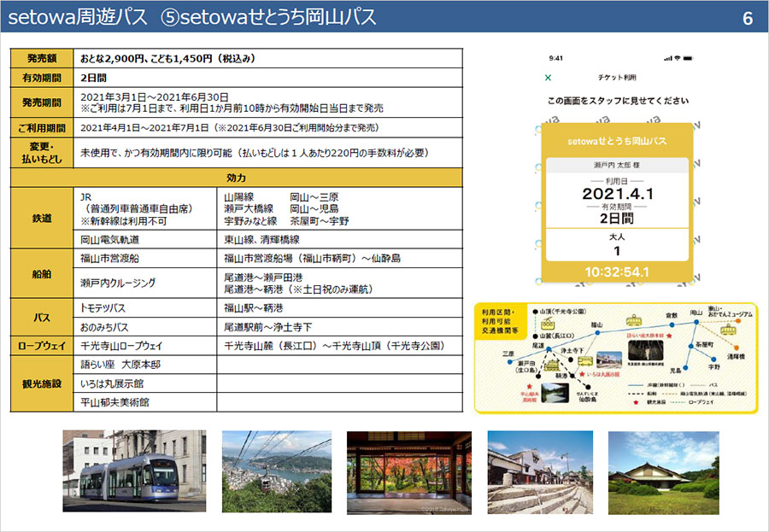Click the 岡山電気軌道 table cell
The width and height of the screenshot is (769, 532).
tap(144, 240)
